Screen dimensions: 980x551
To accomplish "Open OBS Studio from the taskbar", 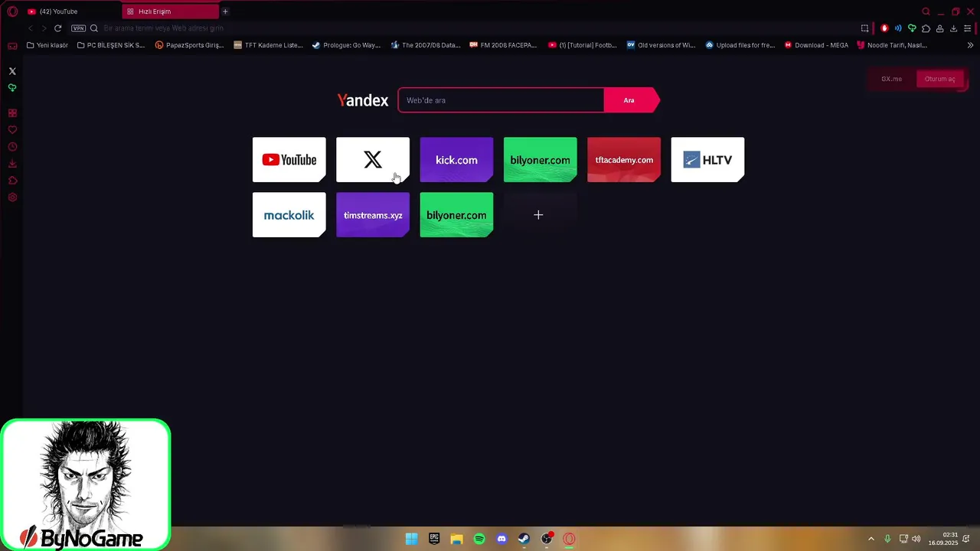I will [x=547, y=539].
